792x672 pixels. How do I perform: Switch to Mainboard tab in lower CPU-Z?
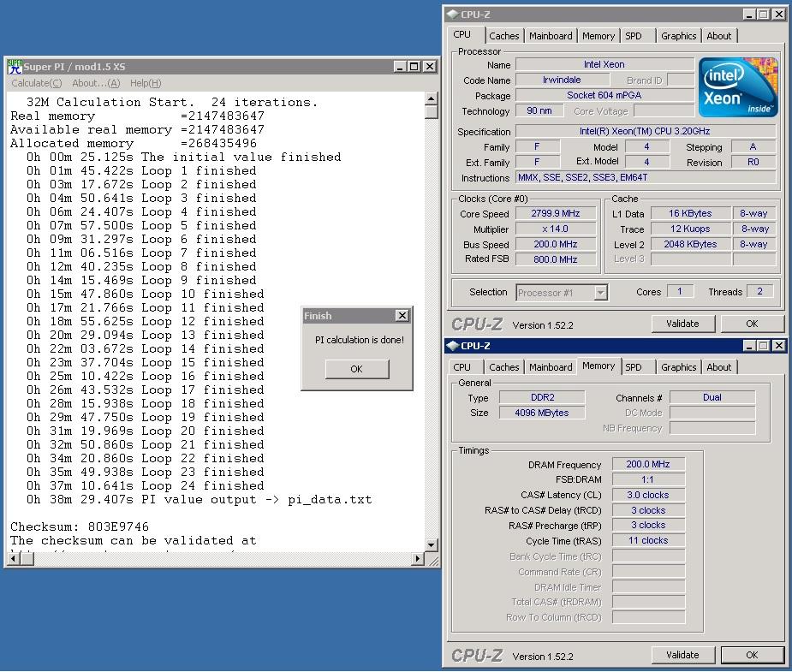click(x=550, y=367)
